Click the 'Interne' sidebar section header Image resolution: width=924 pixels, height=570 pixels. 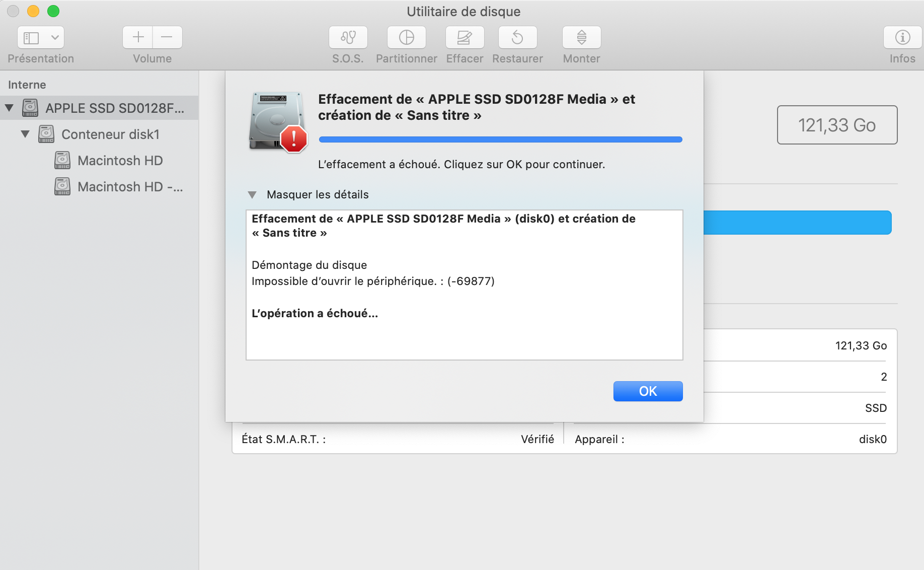tap(27, 85)
